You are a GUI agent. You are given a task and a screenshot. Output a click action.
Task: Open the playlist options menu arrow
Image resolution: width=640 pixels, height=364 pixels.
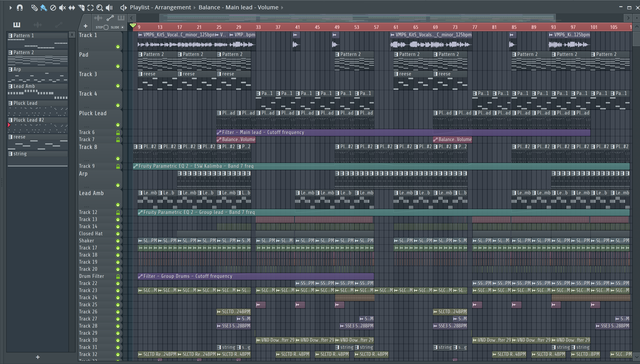click(10, 8)
